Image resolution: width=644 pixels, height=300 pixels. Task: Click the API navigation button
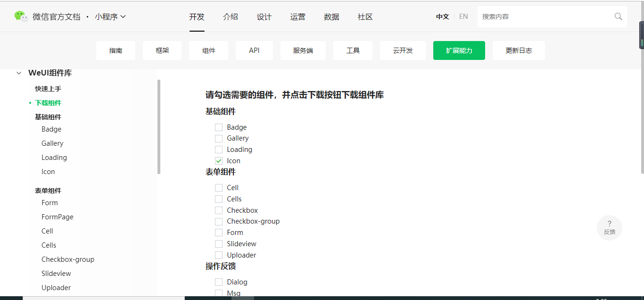[x=254, y=50]
